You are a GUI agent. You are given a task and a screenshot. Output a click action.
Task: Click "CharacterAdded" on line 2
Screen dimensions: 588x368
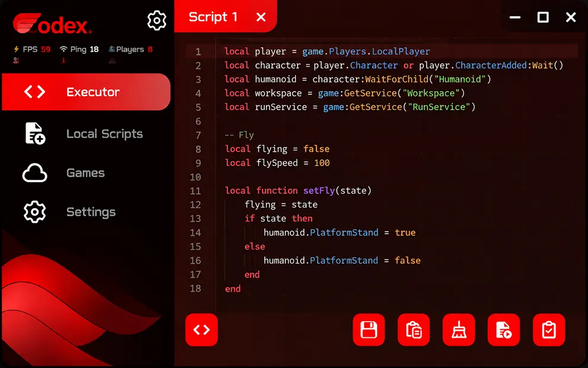[x=491, y=65]
